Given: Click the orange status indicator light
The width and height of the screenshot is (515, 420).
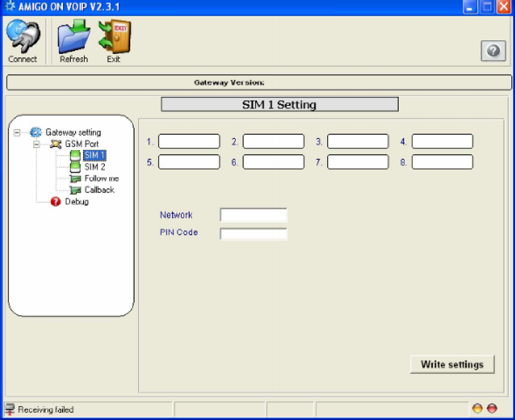Looking at the screenshot, I should coord(477,408).
